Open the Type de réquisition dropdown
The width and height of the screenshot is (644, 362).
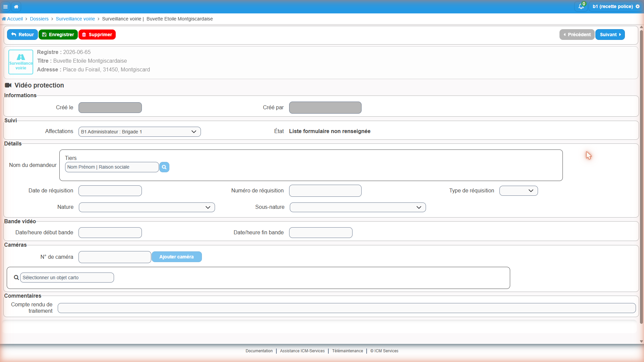click(519, 191)
